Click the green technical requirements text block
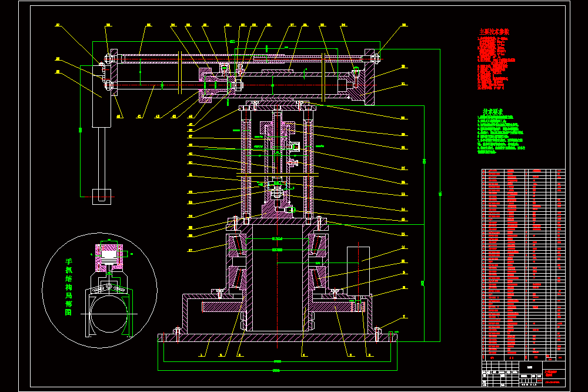 tap(501, 135)
